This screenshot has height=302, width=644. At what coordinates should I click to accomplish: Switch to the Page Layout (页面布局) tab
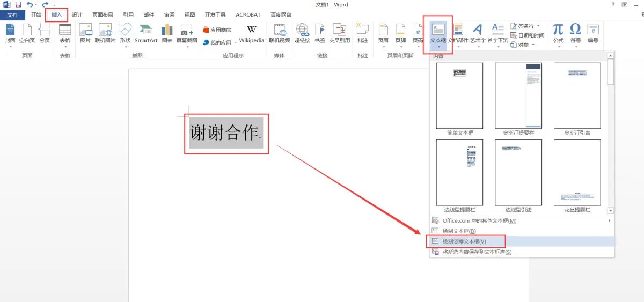[x=103, y=15]
